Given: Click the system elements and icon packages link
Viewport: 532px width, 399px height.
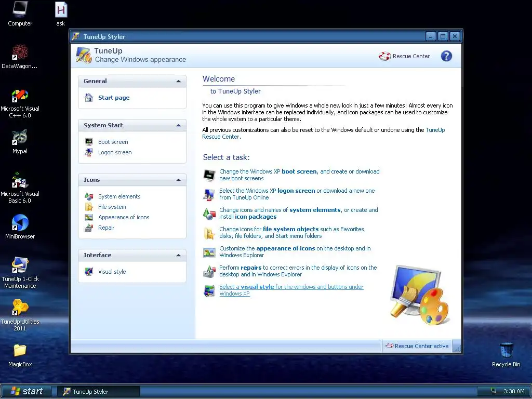Looking at the screenshot, I should tap(299, 214).
